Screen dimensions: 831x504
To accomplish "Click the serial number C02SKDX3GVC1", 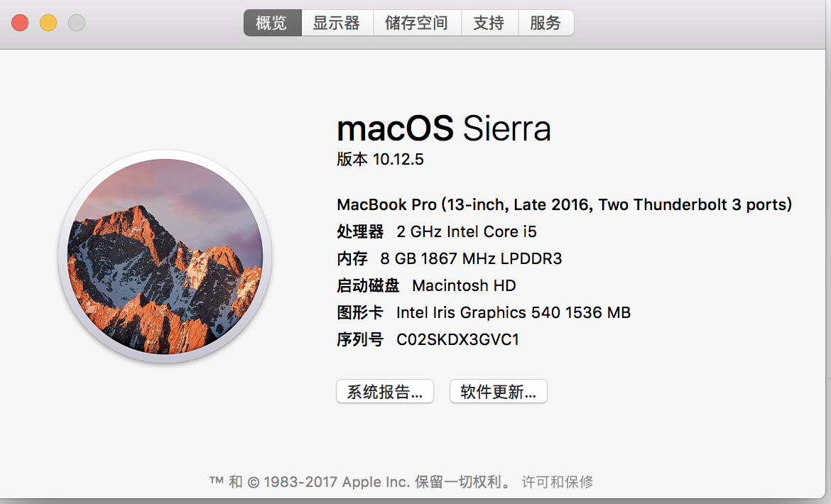I will point(457,339).
